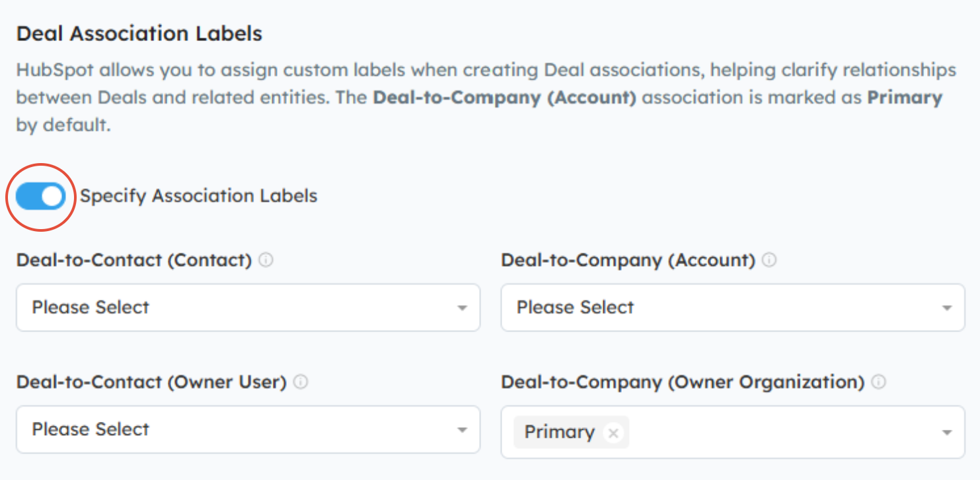Viewport: 980px width, 480px height.
Task: Click info icon beside Deal-to-Contact (Owner User)
Action: 301,382
